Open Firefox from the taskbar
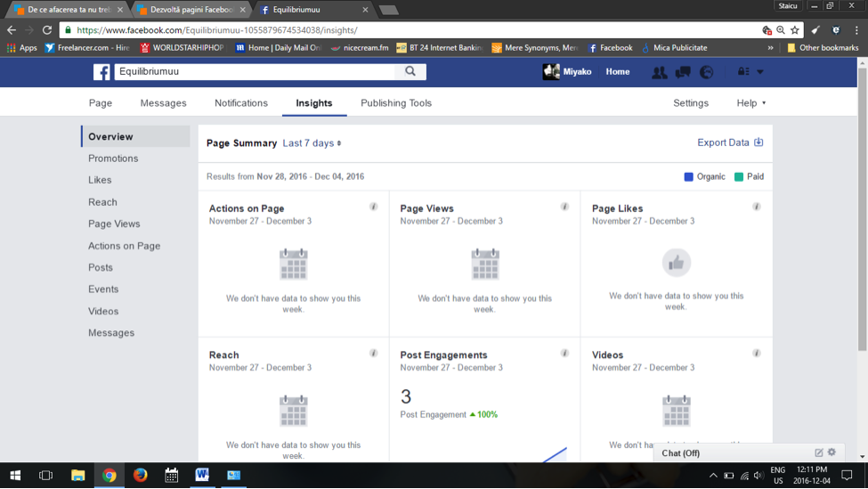The width and height of the screenshot is (868, 489). [140, 475]
